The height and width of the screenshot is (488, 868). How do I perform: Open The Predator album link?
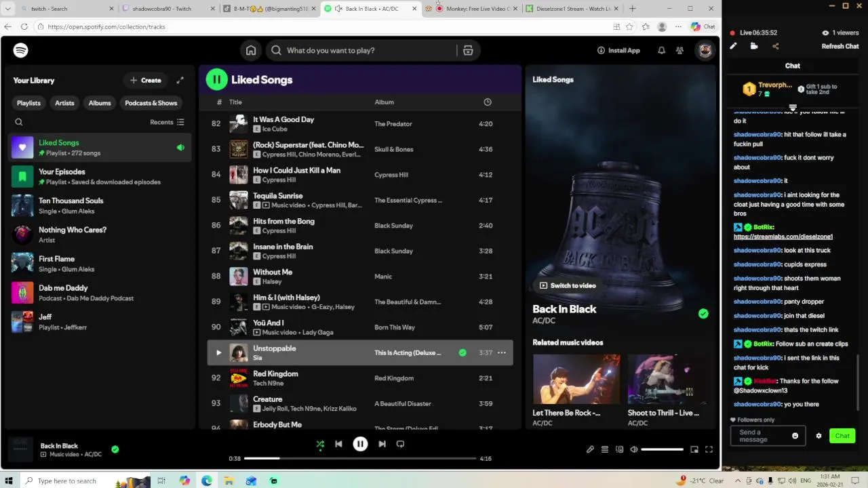coord(393,124)
